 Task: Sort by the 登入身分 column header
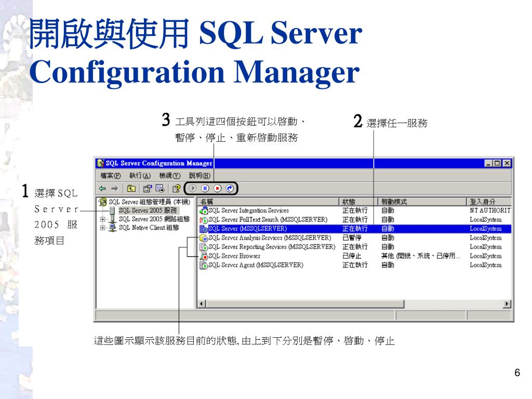pos(489,202)
